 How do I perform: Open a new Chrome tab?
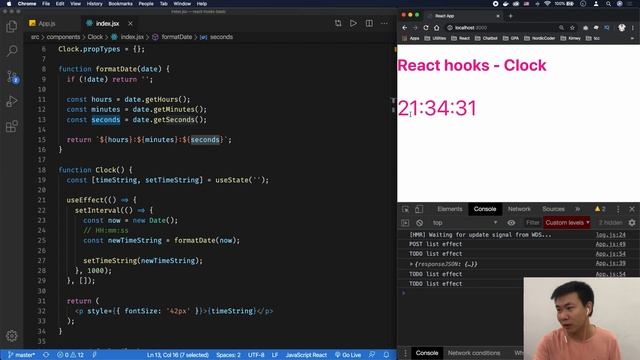click(x=511, y=16)
